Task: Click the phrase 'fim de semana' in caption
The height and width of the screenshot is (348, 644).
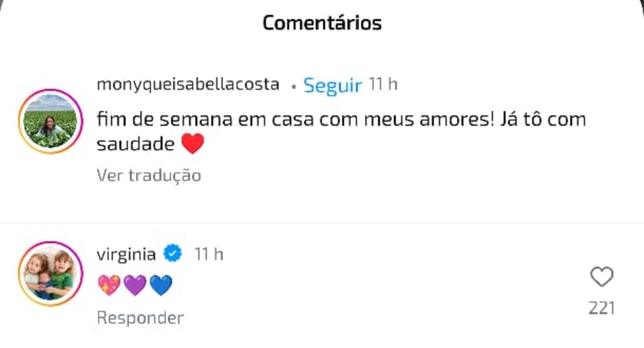Action: 154,119
